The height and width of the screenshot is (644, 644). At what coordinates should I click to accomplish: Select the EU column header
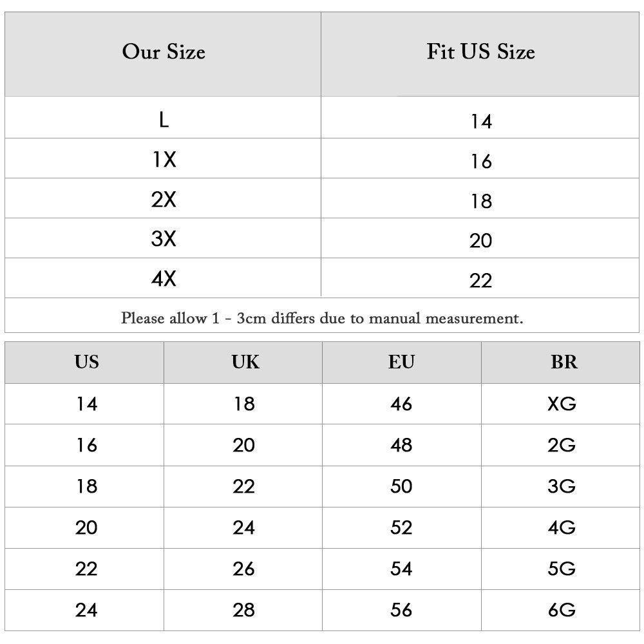click(x=401, y=363)
